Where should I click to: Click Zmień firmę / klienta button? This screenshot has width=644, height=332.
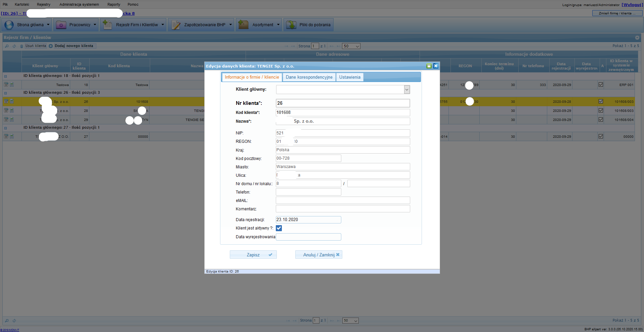tap(617, 13)
